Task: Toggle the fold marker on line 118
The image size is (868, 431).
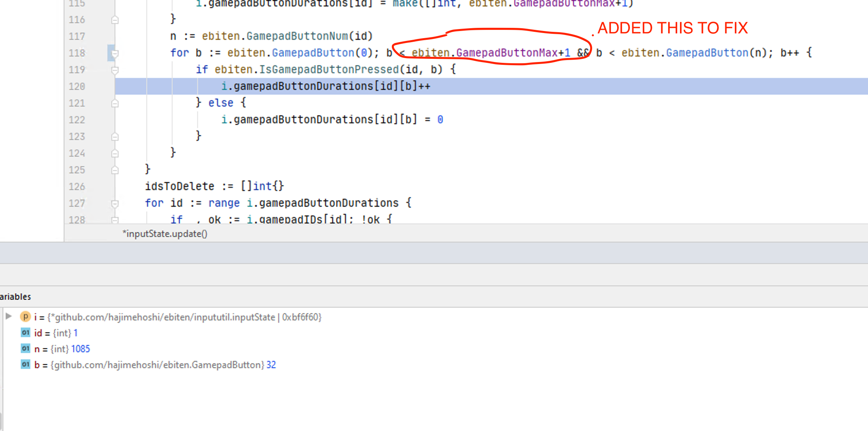Action: 115,53
